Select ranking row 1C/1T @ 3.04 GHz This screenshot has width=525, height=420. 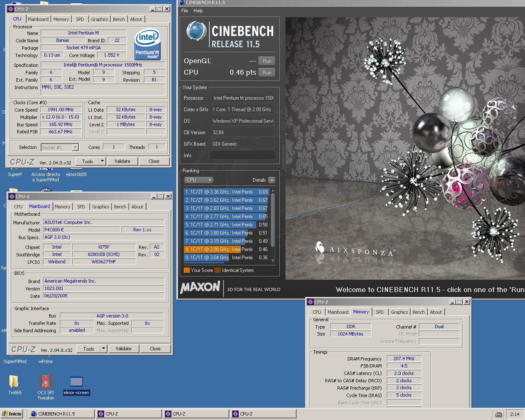(226, 258)
